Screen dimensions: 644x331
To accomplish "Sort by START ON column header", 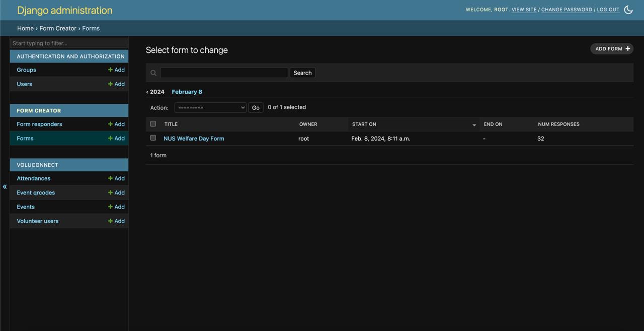I will [x=364, y=124].
